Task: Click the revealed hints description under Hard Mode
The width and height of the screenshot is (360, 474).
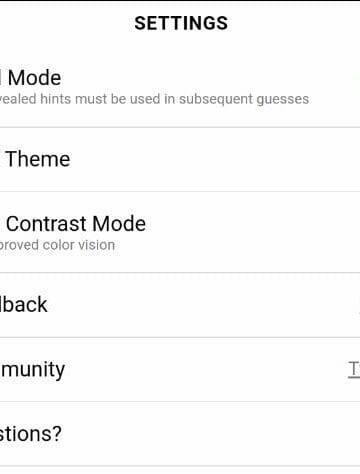Action: point(154,99)
